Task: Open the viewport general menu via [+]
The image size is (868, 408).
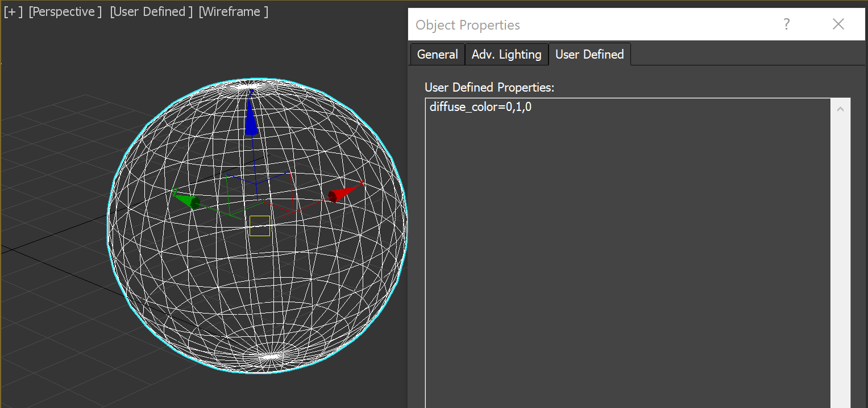Action: tap(12, 11)
